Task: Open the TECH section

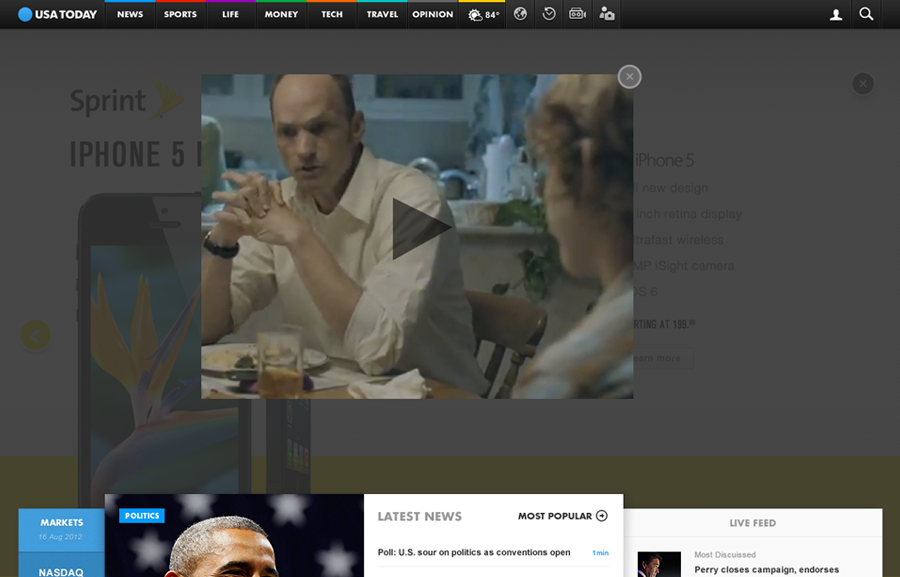Action: (x=332, y=14)
